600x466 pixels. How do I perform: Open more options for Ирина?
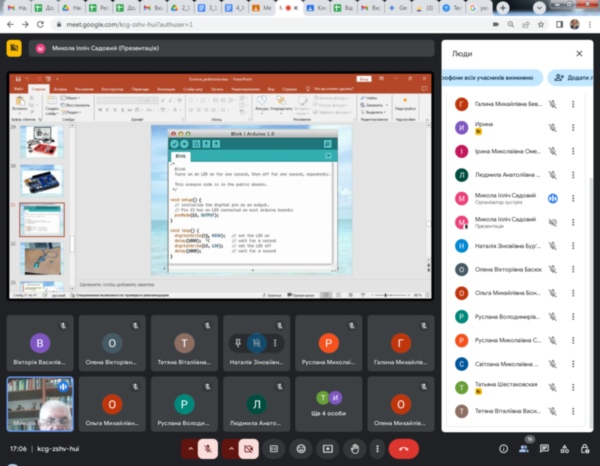(573, 128)
